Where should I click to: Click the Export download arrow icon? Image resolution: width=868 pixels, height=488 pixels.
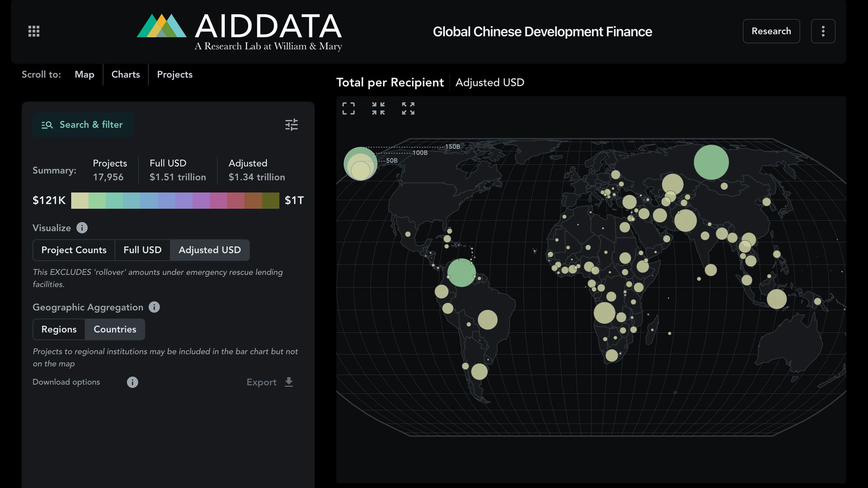tap(289, 382)
